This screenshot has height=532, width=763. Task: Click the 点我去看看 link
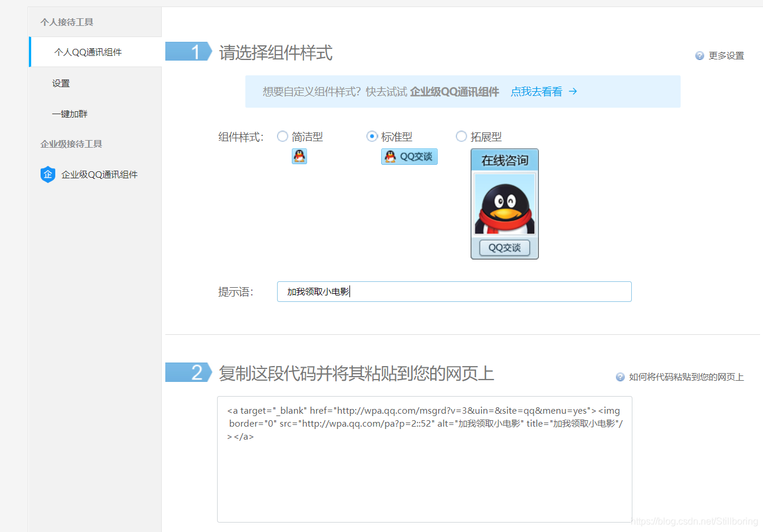(x=537, y=92)
